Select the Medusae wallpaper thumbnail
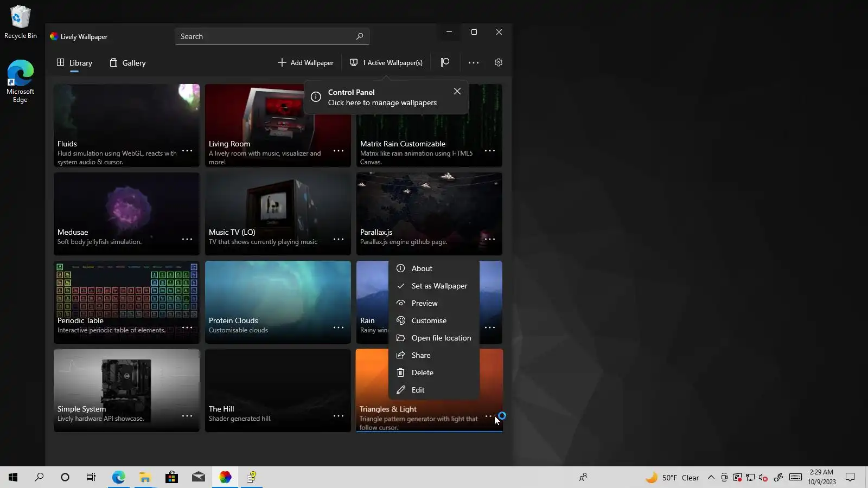This screenshot has height=488, width=868. point(126,214)
